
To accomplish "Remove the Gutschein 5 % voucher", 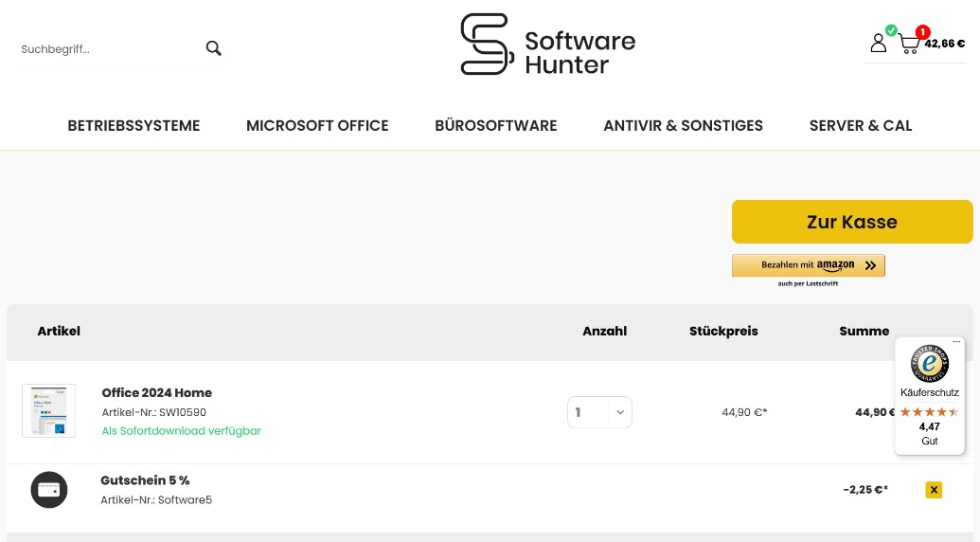I will [934, 490].
